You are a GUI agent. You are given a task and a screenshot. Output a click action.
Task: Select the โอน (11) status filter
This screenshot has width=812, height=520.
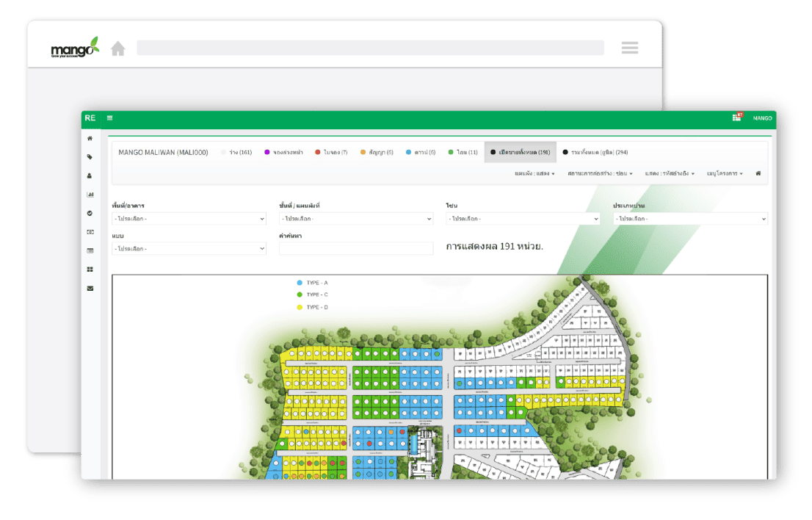(x=463, y=152)
